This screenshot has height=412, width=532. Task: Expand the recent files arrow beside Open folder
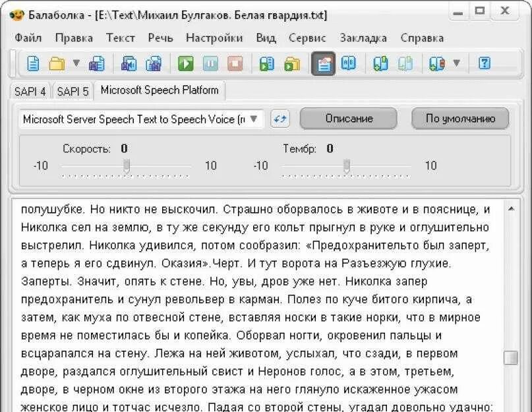76,63
